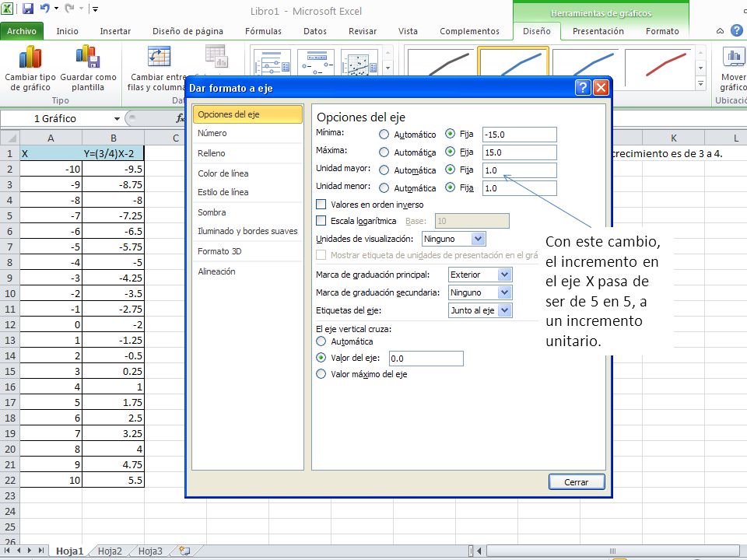Viewport: 747px width, 560px height.
Task: Open the Archivo tab
Action: coord(22,31)
